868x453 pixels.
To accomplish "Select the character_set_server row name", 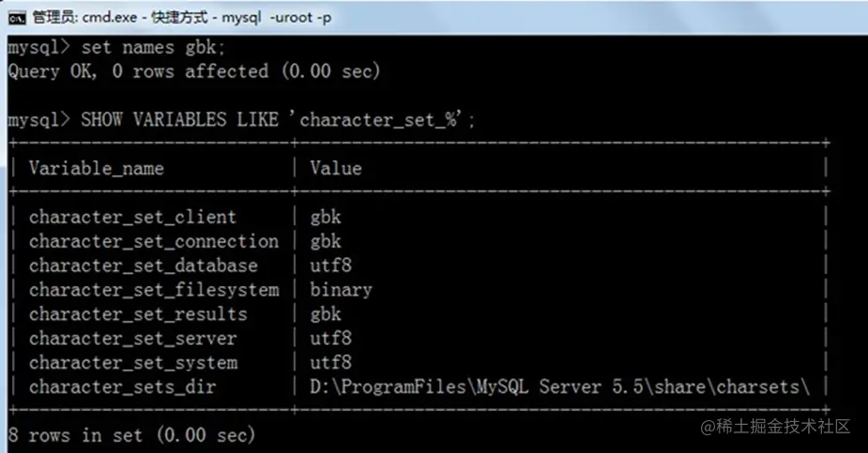I will coord(132,339).
